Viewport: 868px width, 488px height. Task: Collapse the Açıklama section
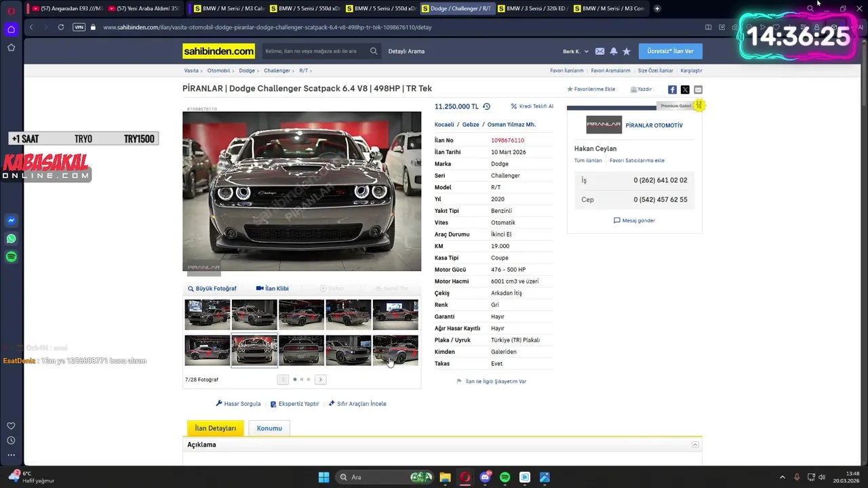click(695, 445)
